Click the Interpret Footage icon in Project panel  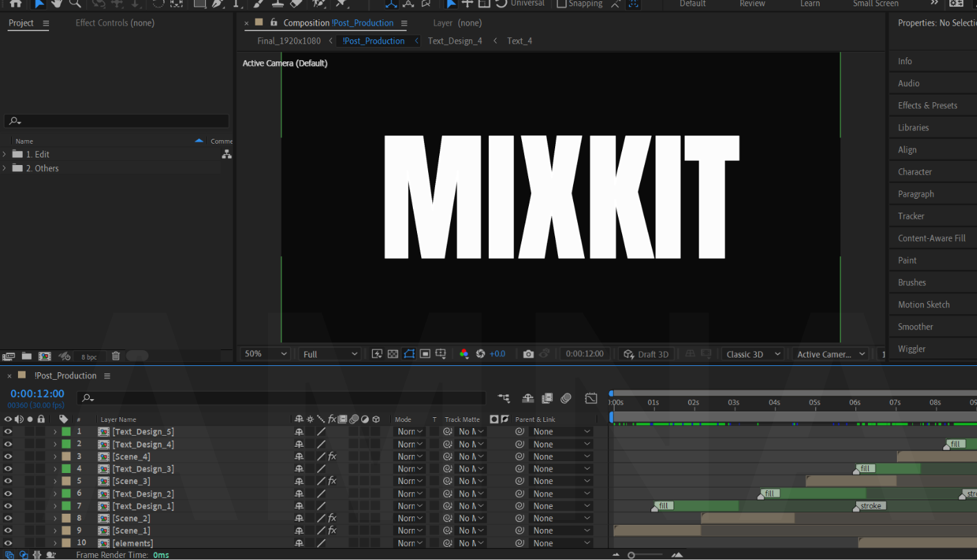coord(9,356)
